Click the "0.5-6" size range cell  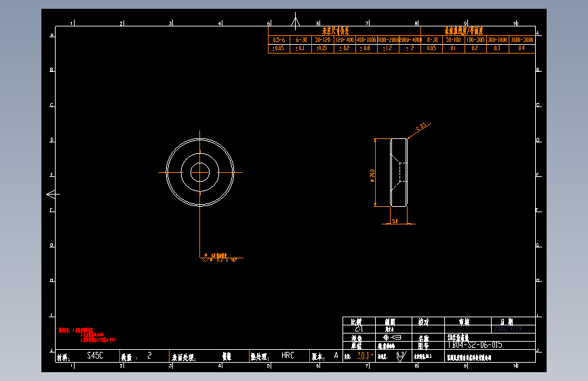pos(279,40)
